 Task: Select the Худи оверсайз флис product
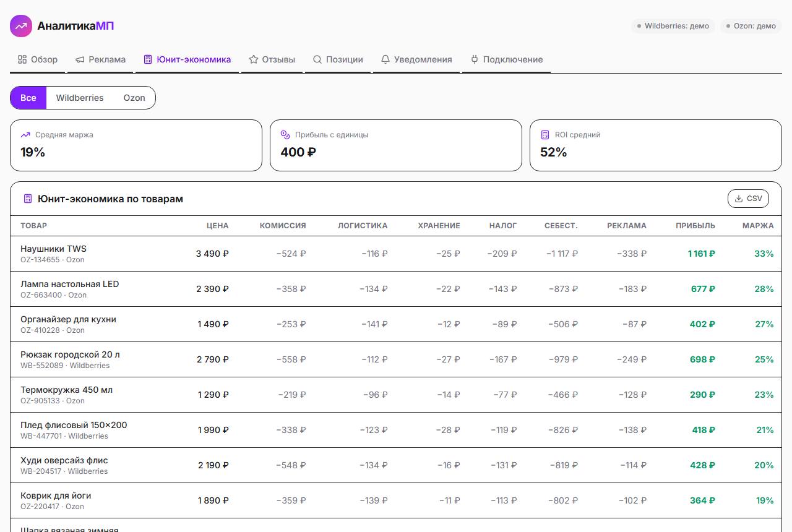click(x=396, y=465)
